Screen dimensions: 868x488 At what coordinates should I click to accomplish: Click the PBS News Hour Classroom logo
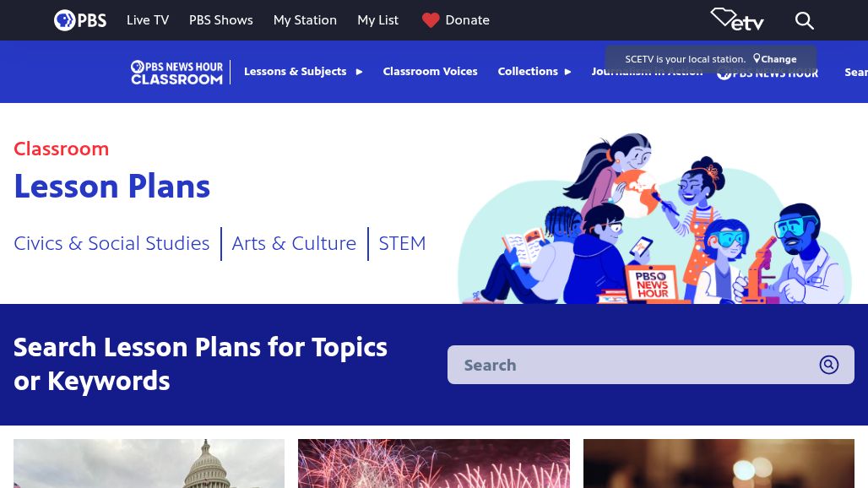pos(176,72)
